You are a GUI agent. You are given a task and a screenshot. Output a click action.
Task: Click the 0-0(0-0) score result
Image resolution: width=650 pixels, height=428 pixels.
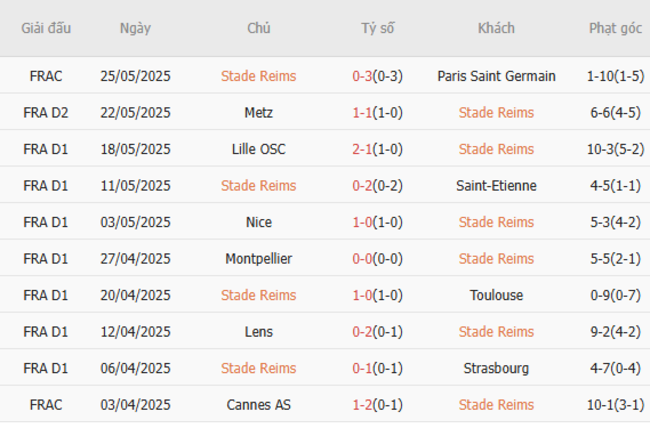pos(377,259)
